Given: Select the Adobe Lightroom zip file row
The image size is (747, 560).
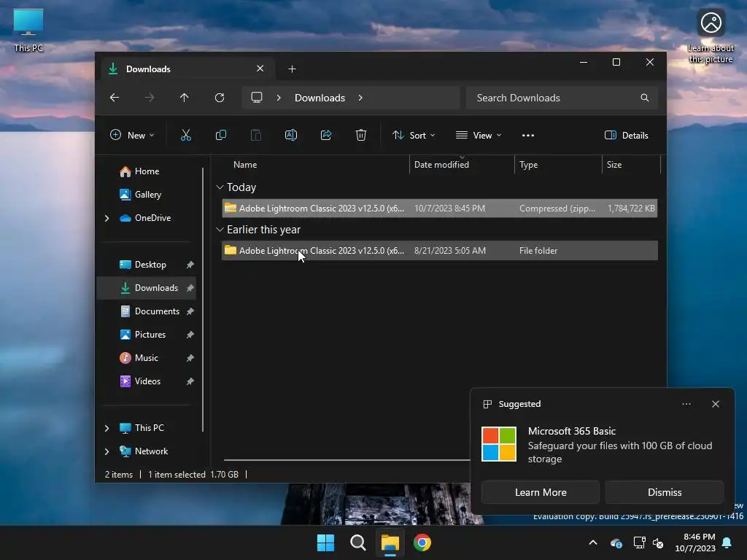Looking at the screenshot, I should tap(440, 209).
